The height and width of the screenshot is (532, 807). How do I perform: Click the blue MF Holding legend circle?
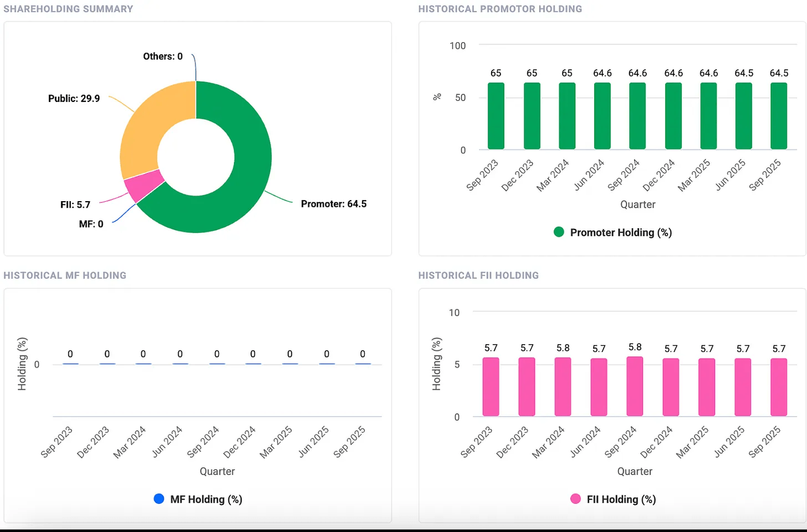(x=159, y=499)
